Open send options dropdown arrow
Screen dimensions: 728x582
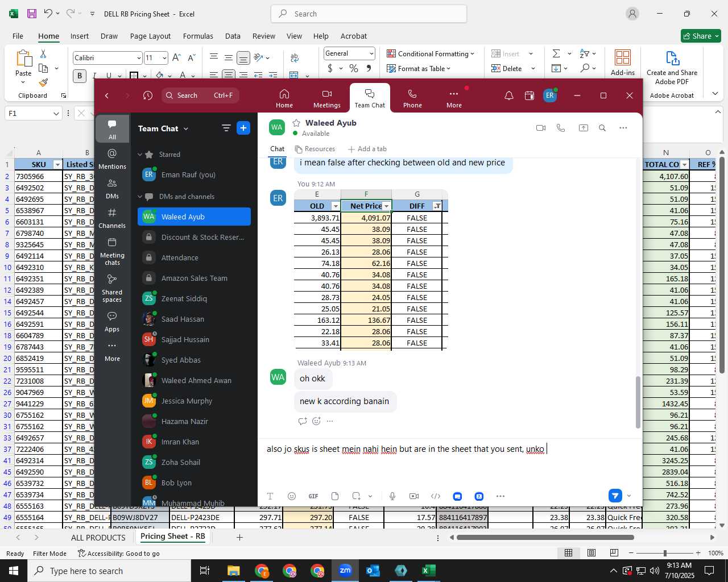[x=629, y=496]
